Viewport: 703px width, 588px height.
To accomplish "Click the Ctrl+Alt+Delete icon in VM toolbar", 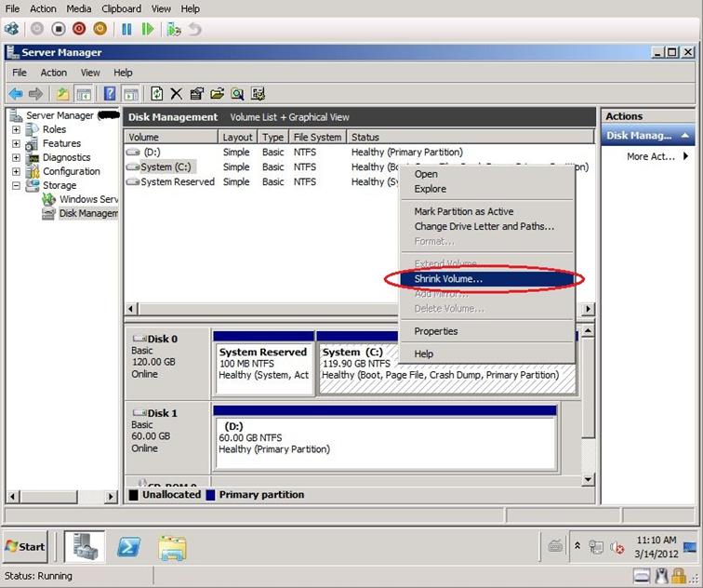I will click(12, 29).
